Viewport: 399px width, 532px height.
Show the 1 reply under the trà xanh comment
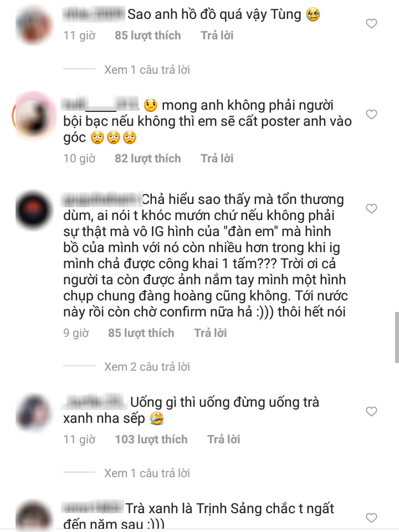point(147,473)
